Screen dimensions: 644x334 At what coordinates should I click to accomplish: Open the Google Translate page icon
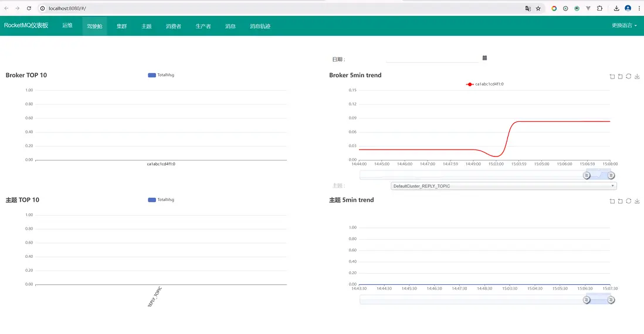528,8
